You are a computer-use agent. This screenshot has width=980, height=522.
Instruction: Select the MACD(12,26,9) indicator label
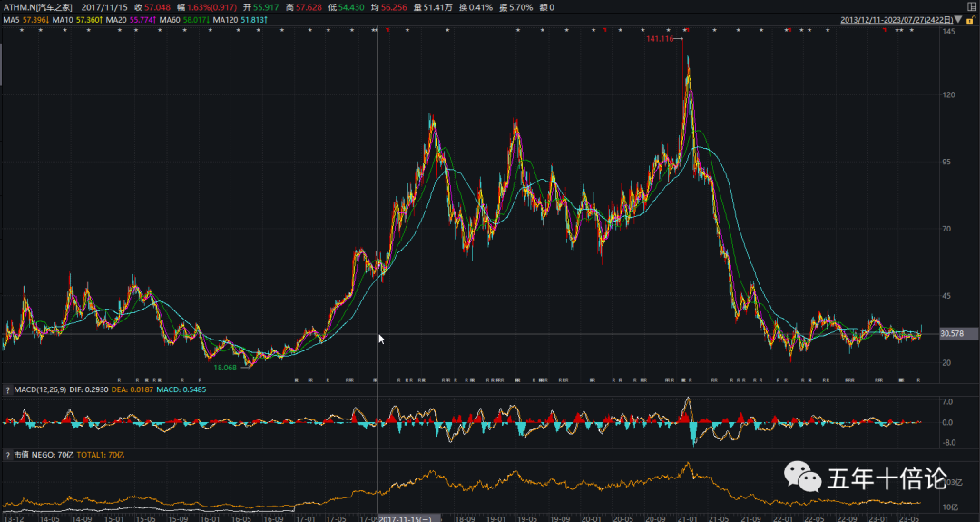click(40, 390)
